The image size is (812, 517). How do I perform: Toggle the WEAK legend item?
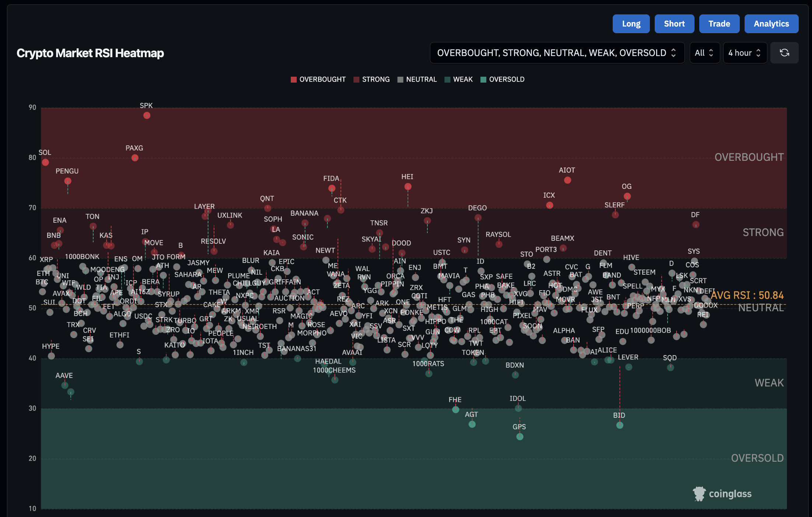click(459, 79)
